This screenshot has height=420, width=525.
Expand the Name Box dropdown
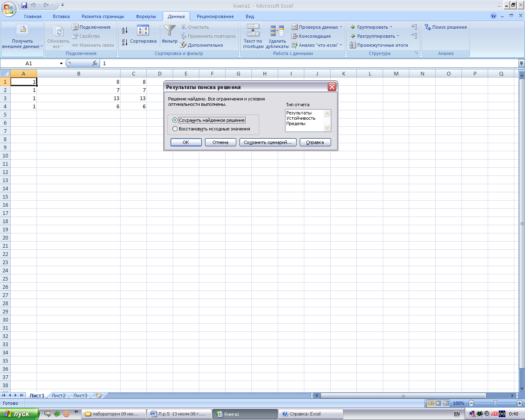[x=61, y=64]
